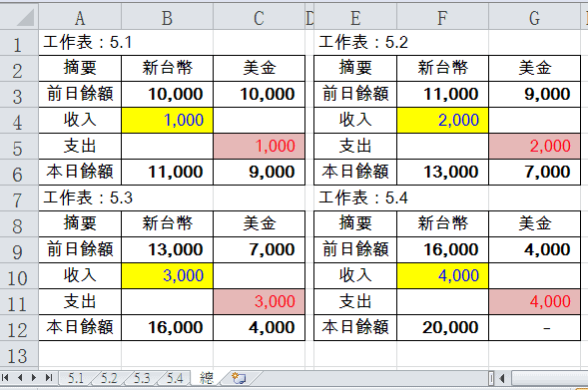The height and width of the screenshot is (390, 588).
Task: Click the tab split handle beside scrollbar
Action: (491, 378)
